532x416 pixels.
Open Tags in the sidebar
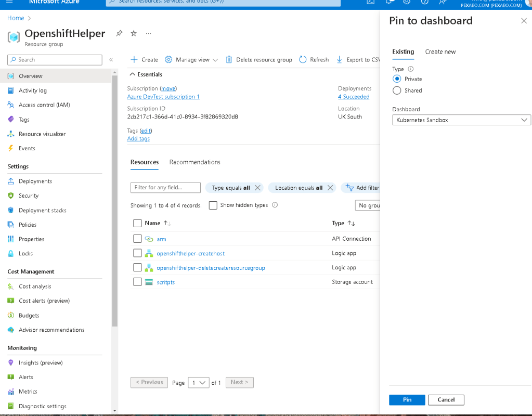coord(24,120)
